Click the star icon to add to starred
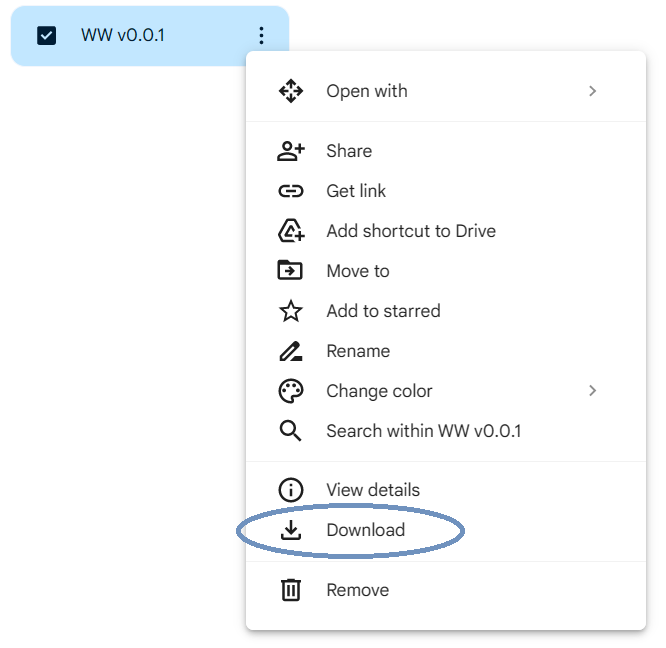Viewport: 666px width, 648px height. click(x=290, y=311)
